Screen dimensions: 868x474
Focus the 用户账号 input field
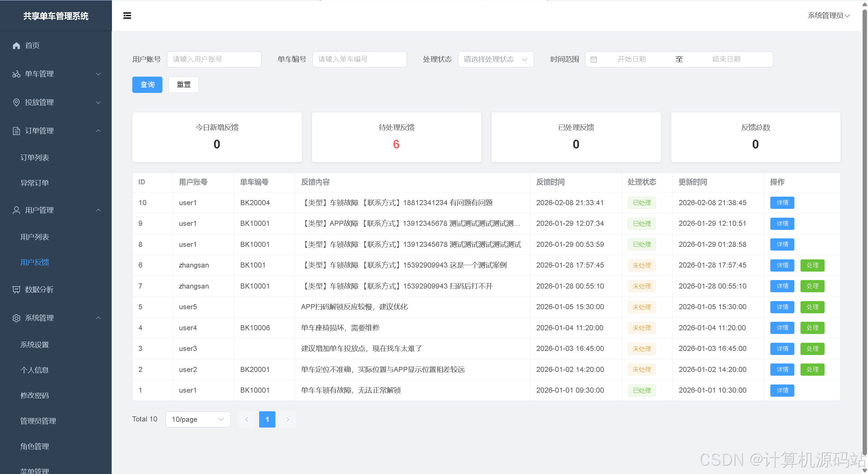[214, 59]
